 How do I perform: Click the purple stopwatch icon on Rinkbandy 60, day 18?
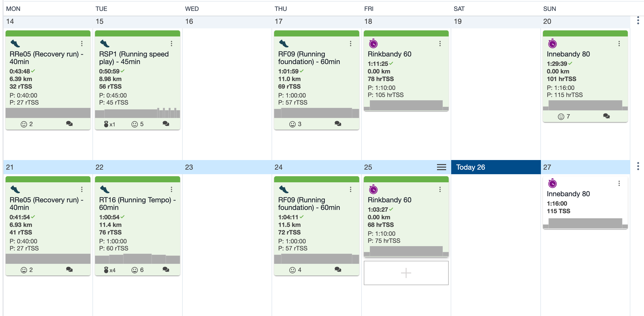[373, 44]
